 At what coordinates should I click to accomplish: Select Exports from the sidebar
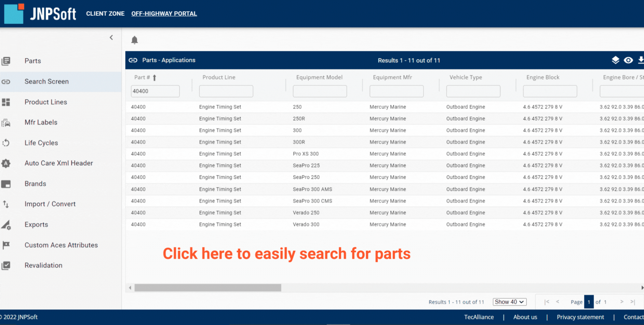coord(36,225)
